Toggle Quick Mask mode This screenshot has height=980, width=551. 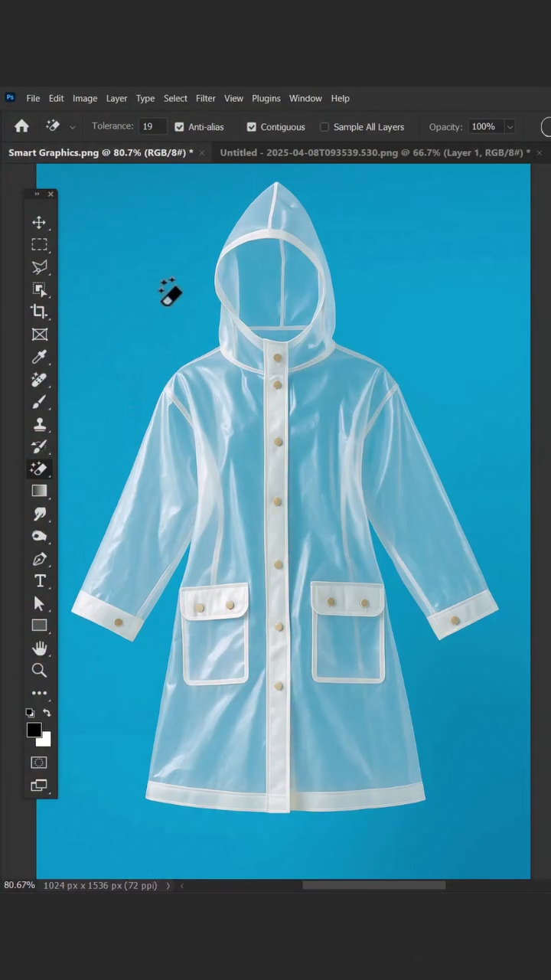click(x=39, y=763)
